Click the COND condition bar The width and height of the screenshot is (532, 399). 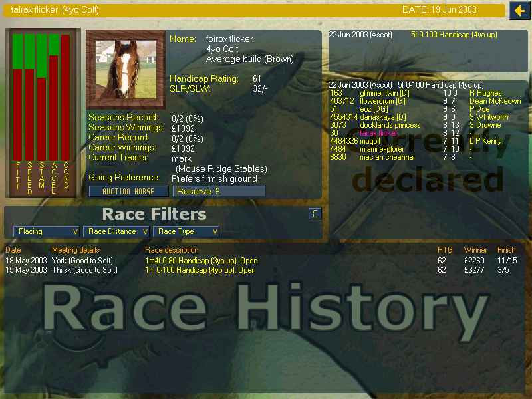(x=65, y=97)
